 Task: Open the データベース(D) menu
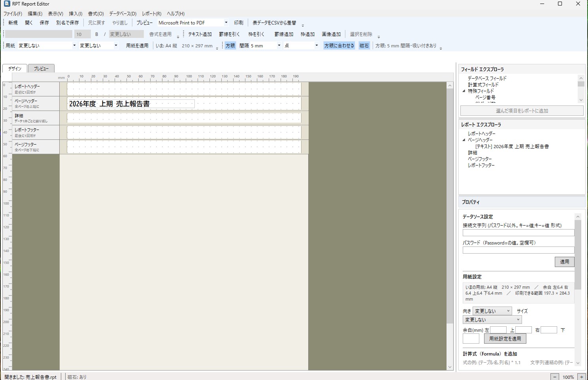(x=123, y=14)
